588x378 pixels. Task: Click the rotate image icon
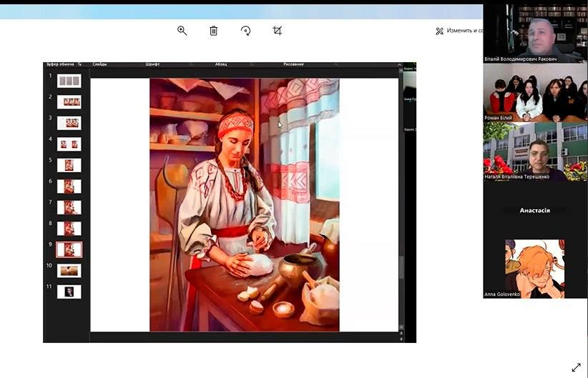pyautogui.click(x=245, y=31)
